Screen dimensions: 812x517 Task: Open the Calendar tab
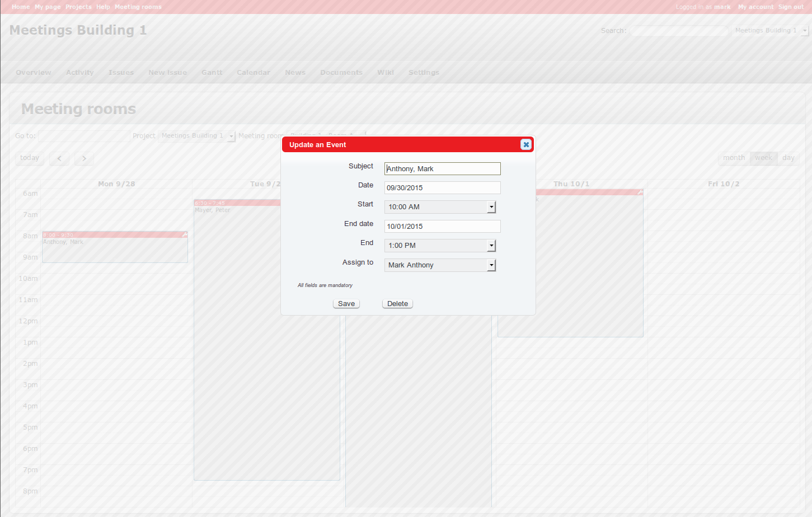[254, 73]
